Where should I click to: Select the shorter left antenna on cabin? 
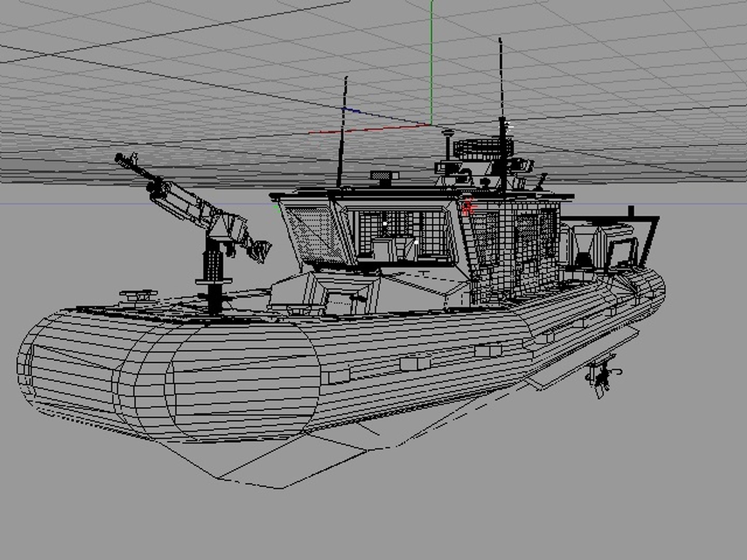pos(342,132)
